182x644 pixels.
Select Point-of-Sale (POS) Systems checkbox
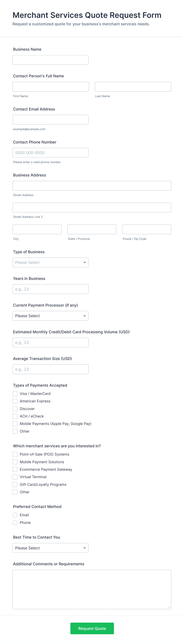point(15,454)
